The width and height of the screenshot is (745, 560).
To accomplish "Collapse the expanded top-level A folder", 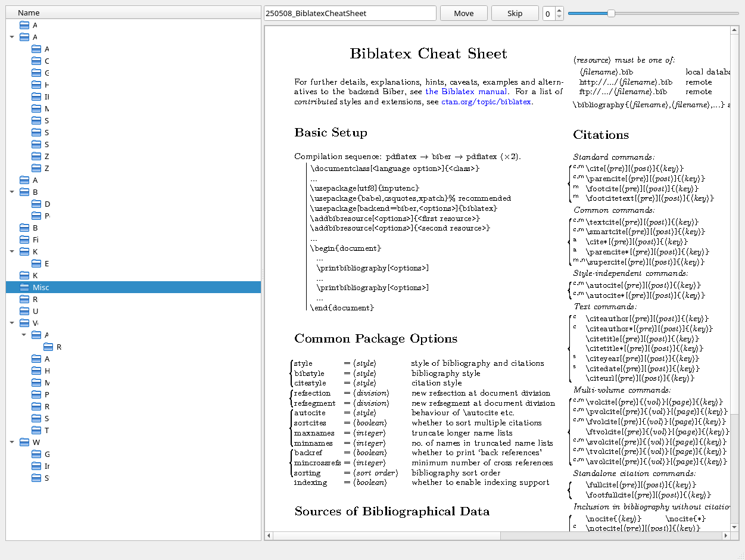I will pos(12,37).
